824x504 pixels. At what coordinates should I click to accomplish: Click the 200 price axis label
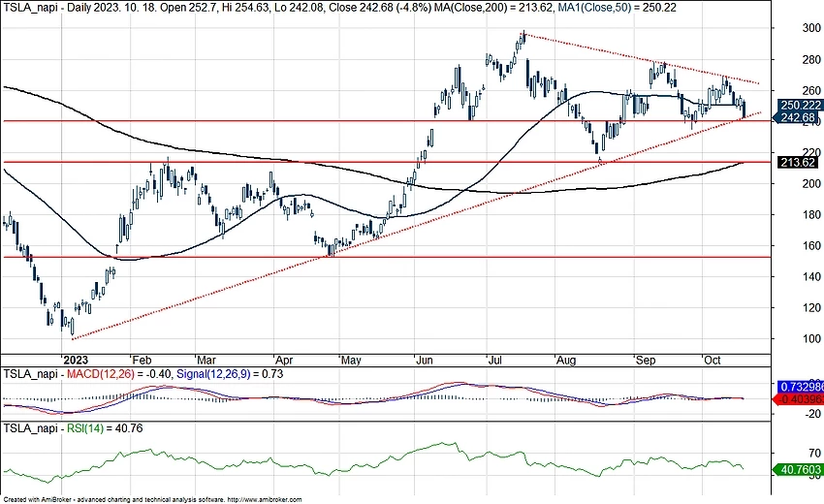point(811,183)
